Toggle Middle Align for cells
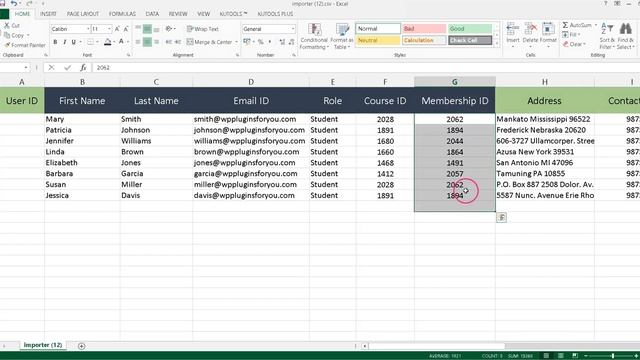This screenshot has height=360, width=640. (x=147, y=29)
